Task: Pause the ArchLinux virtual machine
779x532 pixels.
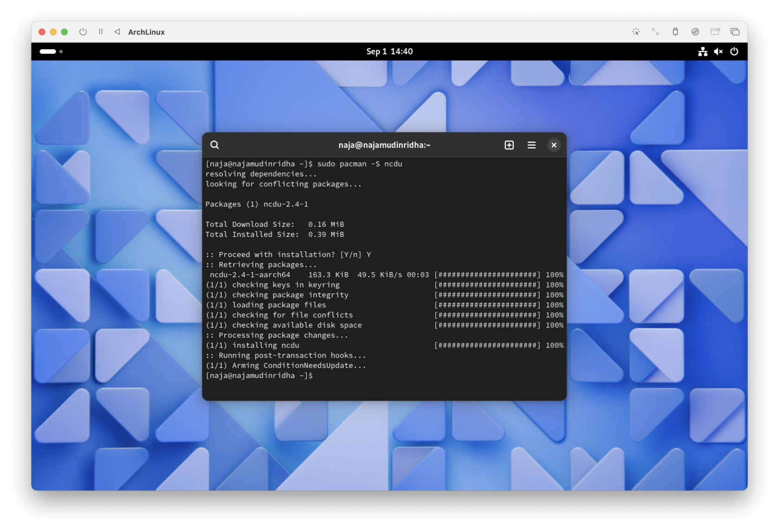Action: click(101, 32)
